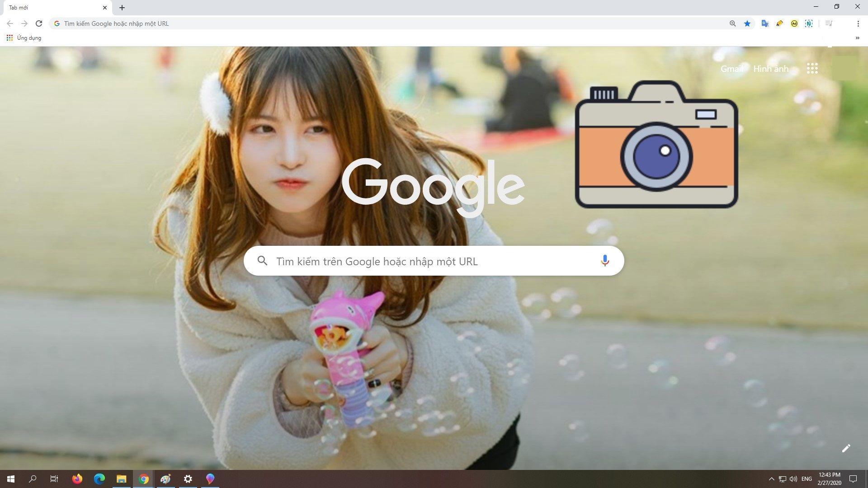The width and height of the screenshot is (868, 488).
Task: Open the Google apps grid launcher
Action: click(x=812, y=69)
